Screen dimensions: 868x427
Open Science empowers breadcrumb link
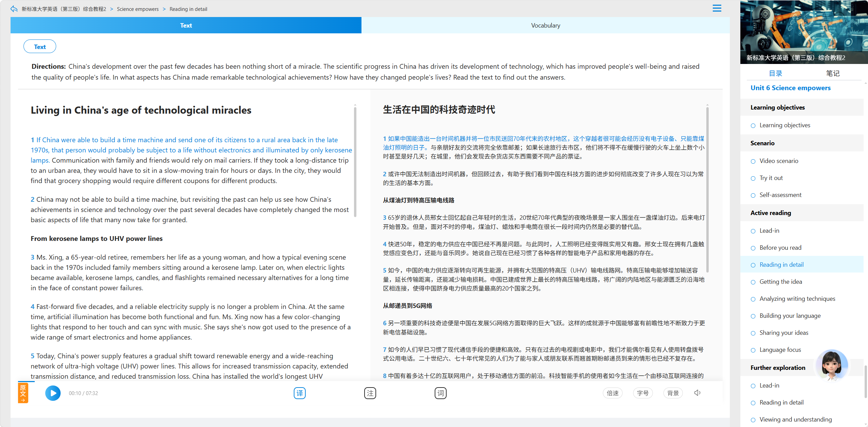(138, 9)
